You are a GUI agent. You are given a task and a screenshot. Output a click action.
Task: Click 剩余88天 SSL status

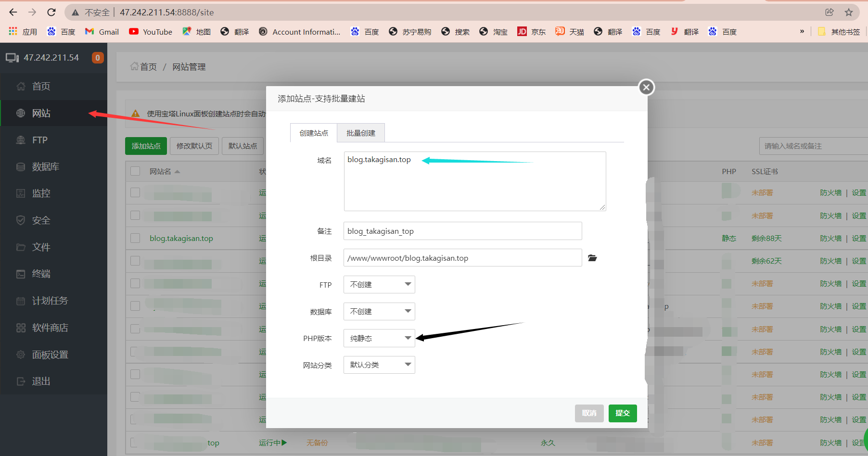766,238
